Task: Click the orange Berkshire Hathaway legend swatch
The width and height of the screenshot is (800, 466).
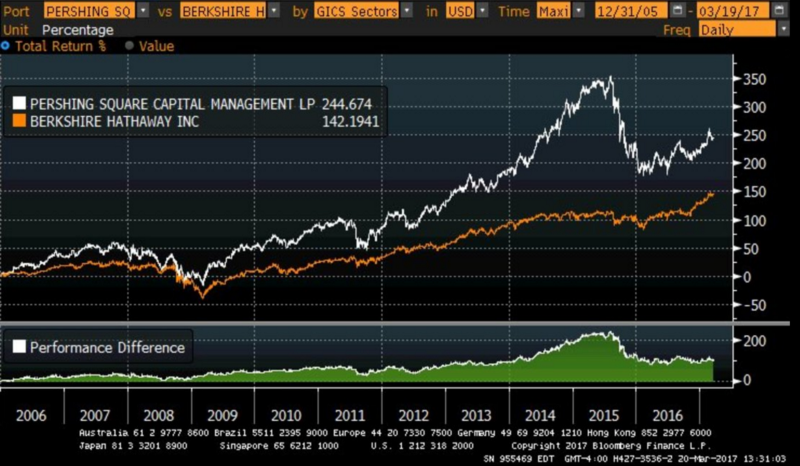Action: [x=19, y=121]
